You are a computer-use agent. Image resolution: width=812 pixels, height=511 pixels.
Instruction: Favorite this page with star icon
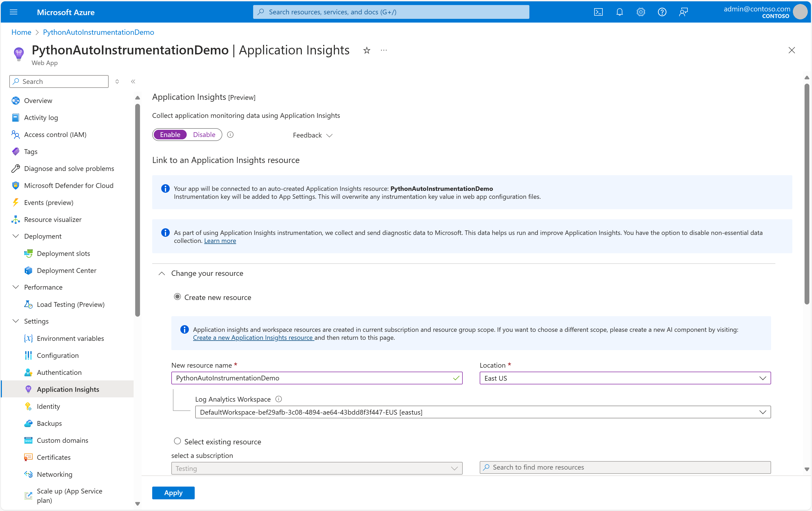click(367, 50)
